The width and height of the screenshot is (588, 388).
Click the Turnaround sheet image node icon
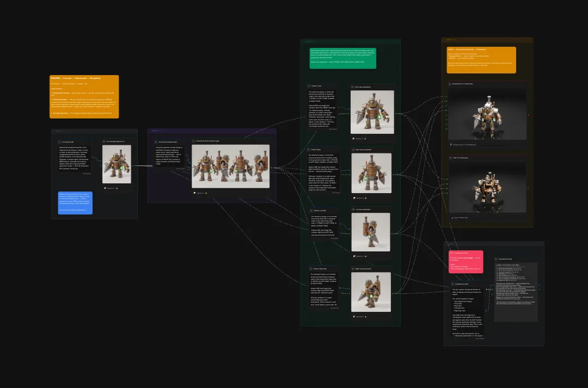coord(193,141)
